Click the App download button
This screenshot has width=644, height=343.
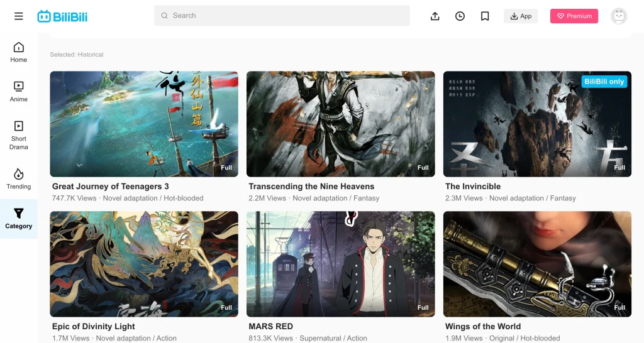pyautogui.click(x=521, y=16)
